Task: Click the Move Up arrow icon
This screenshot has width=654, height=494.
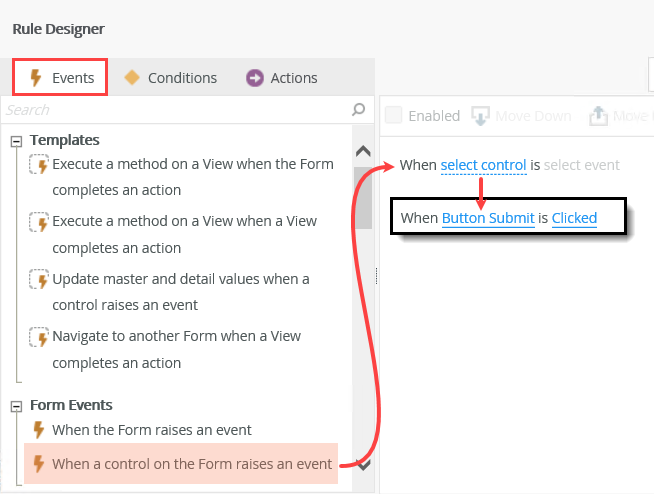Action: pyautogui.click(x=598, y=116)
